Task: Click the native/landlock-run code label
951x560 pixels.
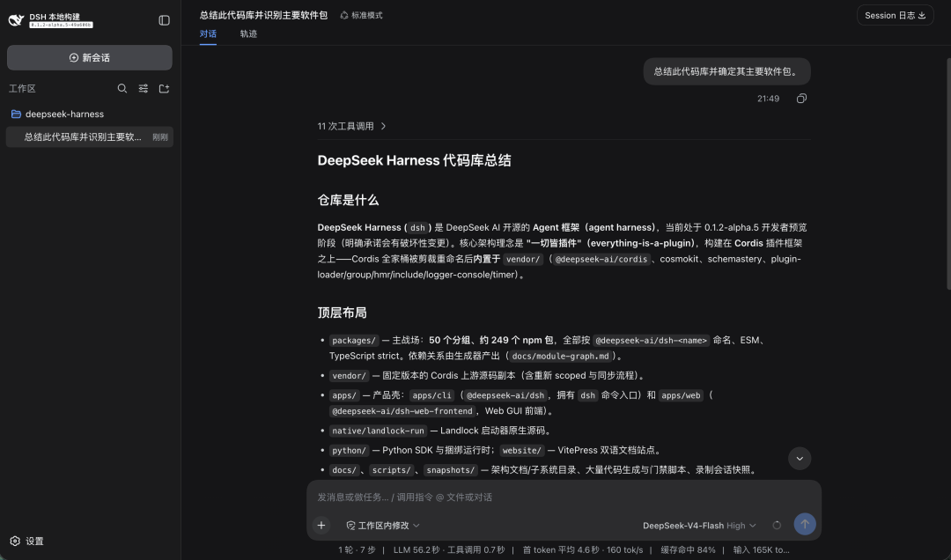Action: pyautogui.click(x=378, y=431)
